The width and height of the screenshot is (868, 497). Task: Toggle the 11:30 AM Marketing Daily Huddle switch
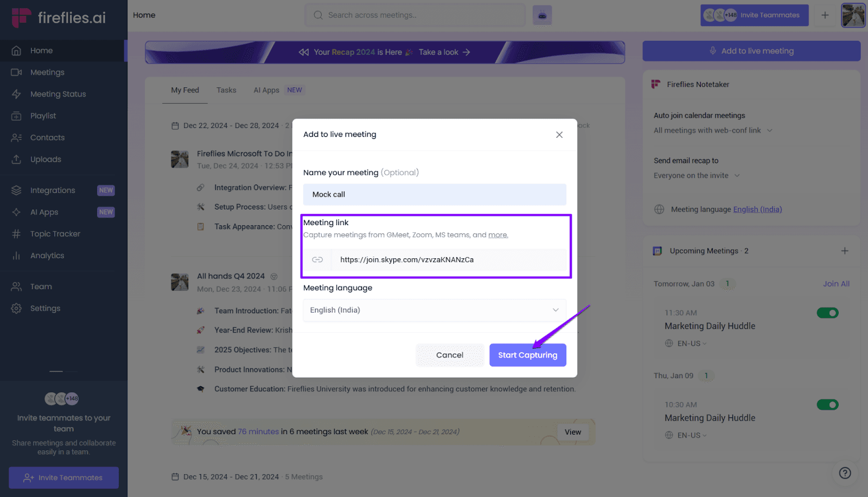827,313
